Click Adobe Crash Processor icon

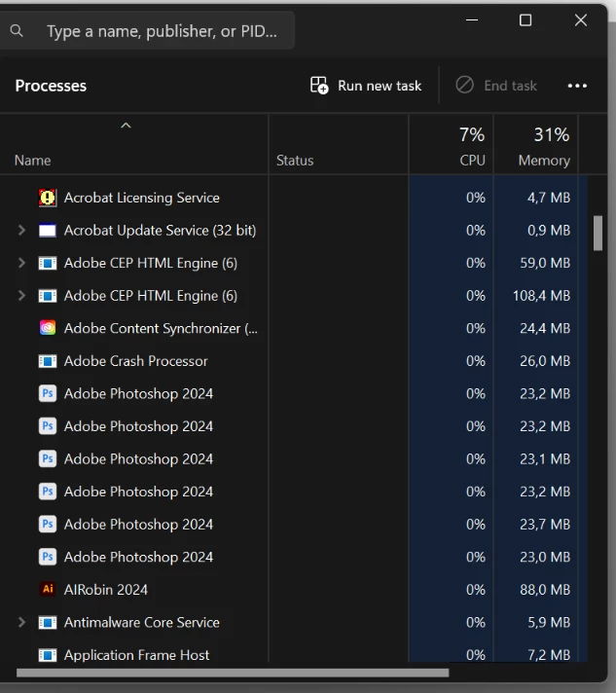coord(48,361)
